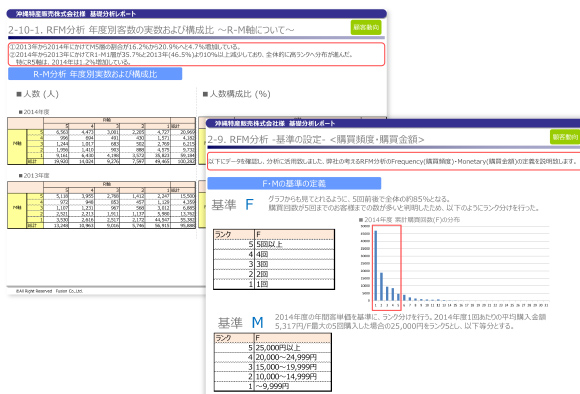Click the tallest blue bar in the chart
Viewport: 580px width, 394px height.
click(x=376, y=266)
